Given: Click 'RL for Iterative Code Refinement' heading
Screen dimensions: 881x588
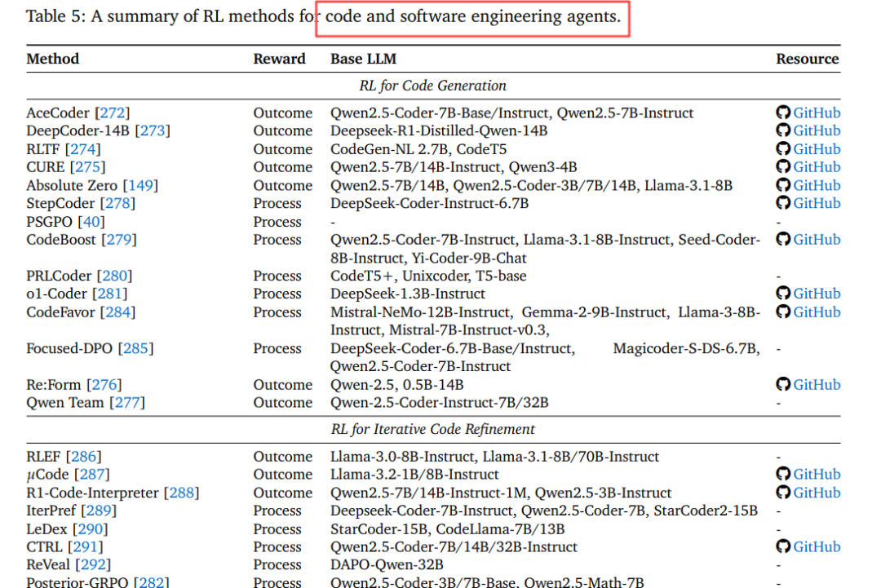Looking at the screenshot, I should point(432,430).
